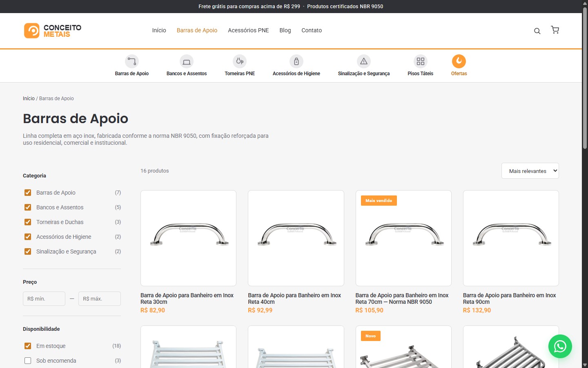Image resolution: width=588 pixels, height=368 pixels.
Task: Click the R$ máx. price field
Action: point(100,298)
